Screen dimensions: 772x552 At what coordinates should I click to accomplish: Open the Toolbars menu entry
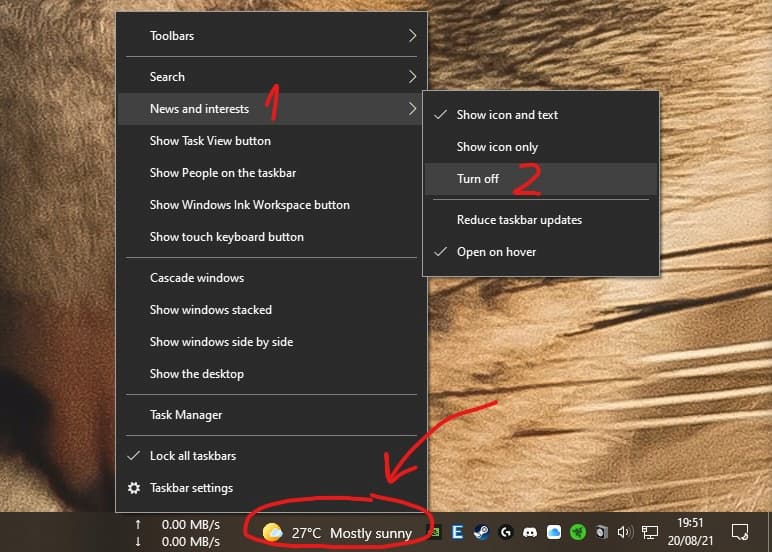point(271,36)
